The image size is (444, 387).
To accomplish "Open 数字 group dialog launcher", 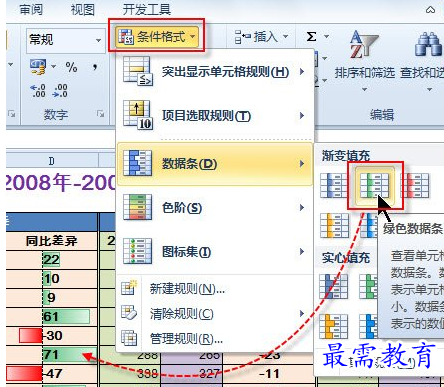I will pos(100,114).
